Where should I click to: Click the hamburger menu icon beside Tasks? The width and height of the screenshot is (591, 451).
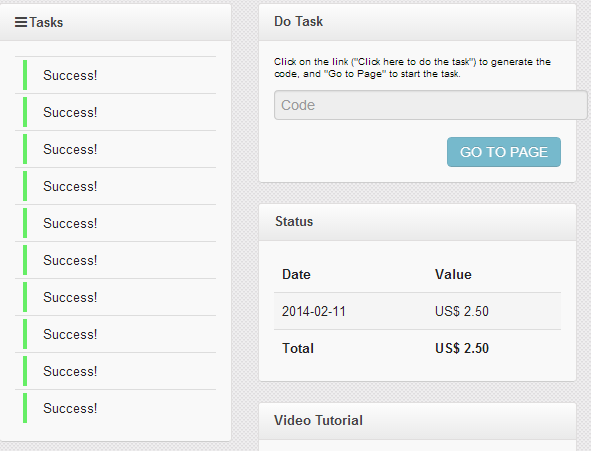21,22
